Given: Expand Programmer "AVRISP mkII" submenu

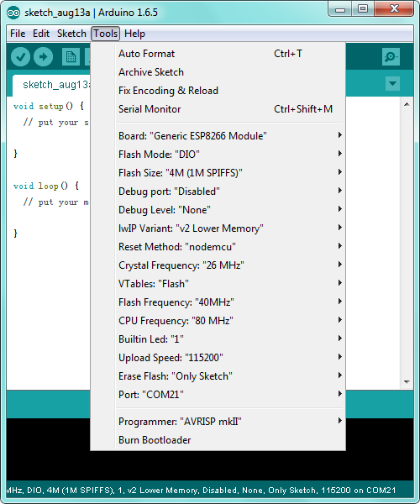Looking at the screenshot, I should 218,422.
